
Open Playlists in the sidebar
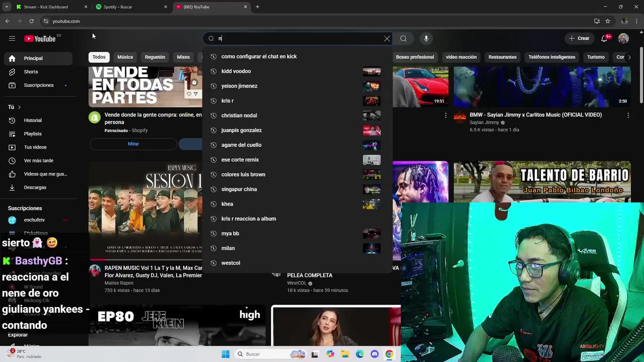tap(38, 134)
